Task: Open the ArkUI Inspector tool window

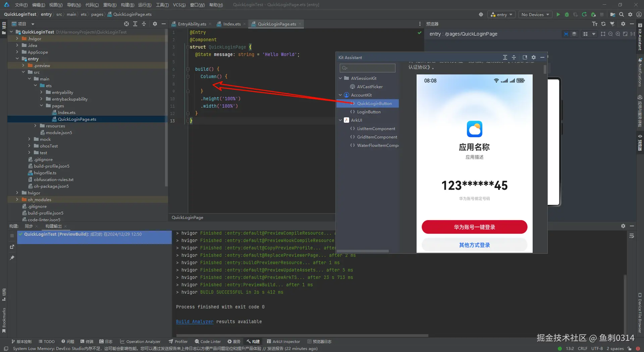Action: click(x=283, y=342)
